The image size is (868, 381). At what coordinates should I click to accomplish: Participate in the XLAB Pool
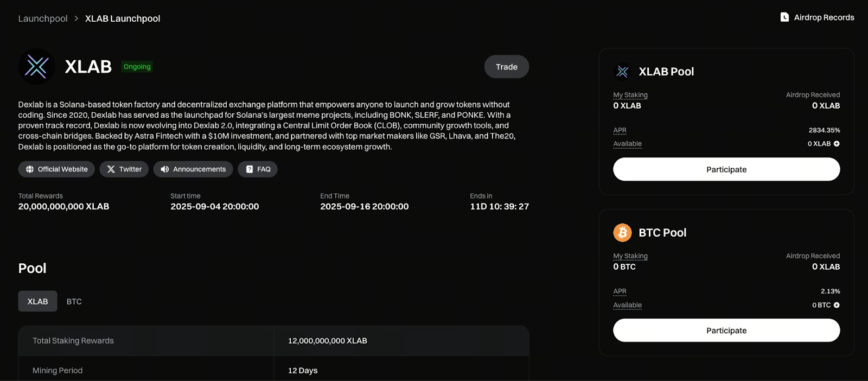click(726, 169)
